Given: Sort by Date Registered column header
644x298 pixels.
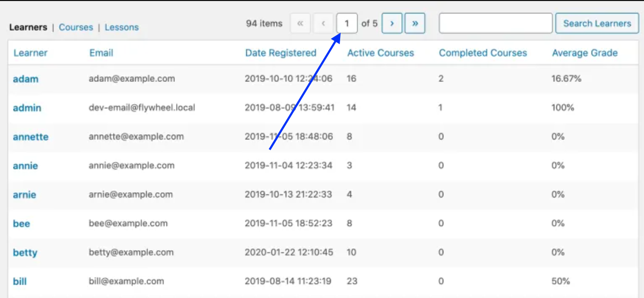Looking at the screenshot, I should point(281,53).
